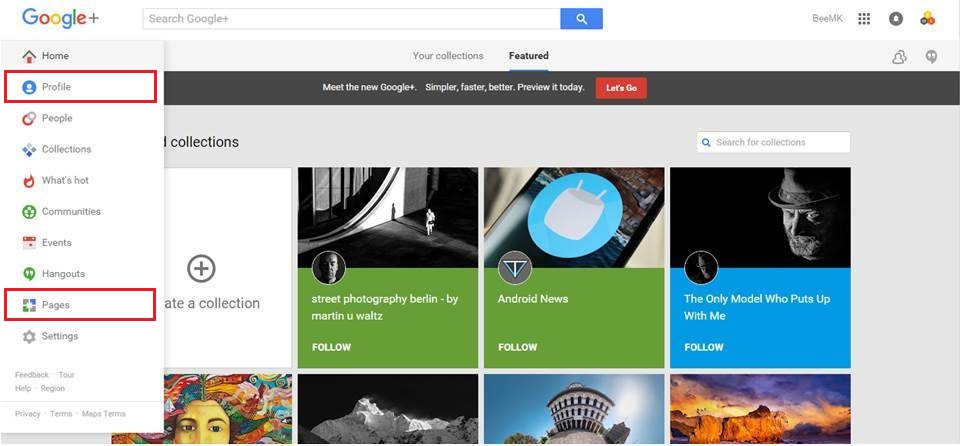
Task: Click the add people icon
Action: [x=899, y=57]
